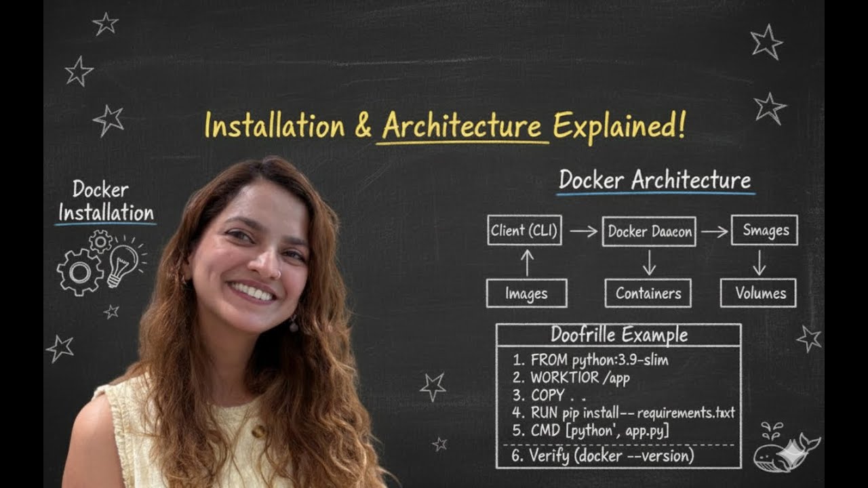Click the 'Docker Architecture' heading
This screenshot has height=488, width=868.
click(655, 180)
